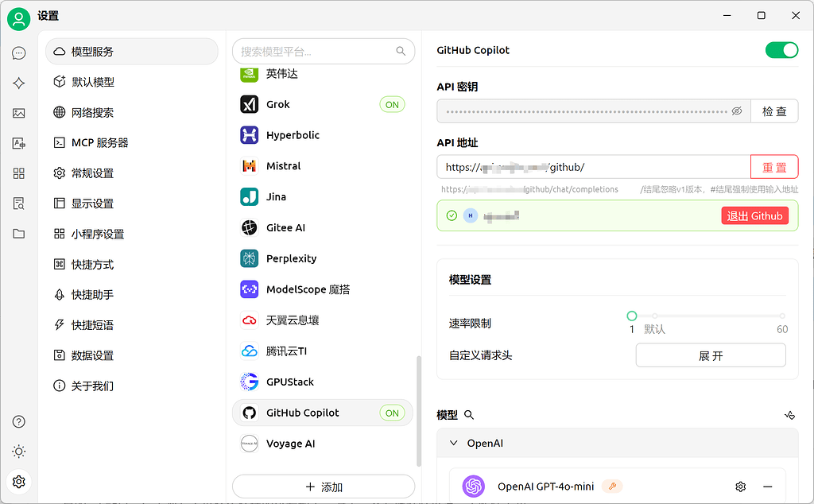Open settings gear for OpenAI GPT-4o-mini
Screen dimensions: 814x504
pos(741,487)
